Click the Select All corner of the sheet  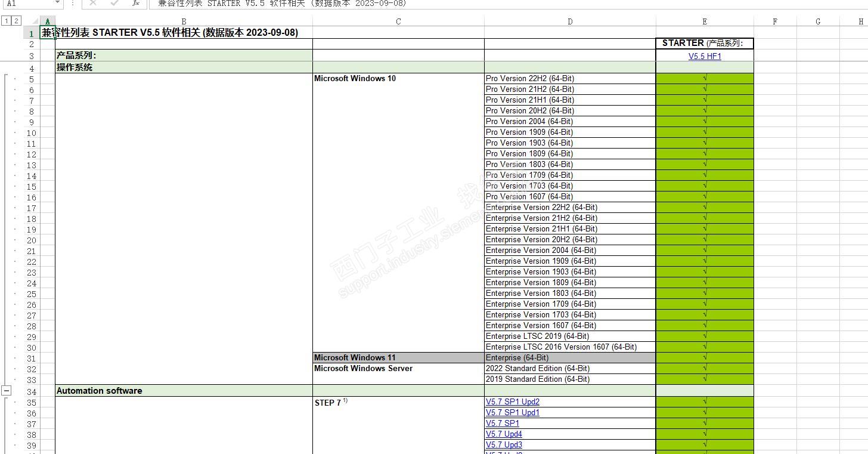point(35,21)
